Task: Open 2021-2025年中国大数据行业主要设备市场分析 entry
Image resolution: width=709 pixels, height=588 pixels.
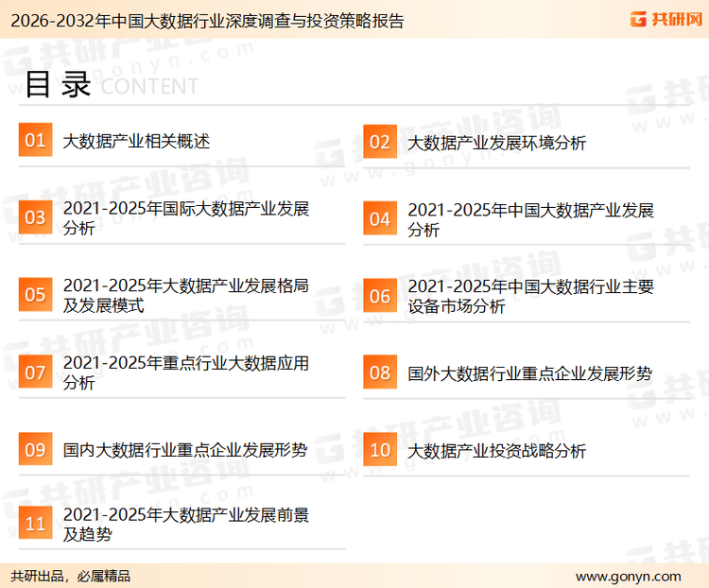Action: 530,296
